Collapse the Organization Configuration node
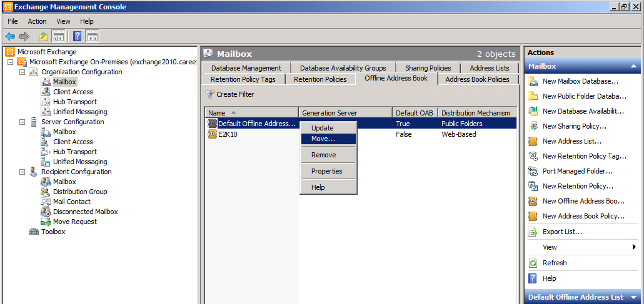The image size is (644, 304). (22, 72)
